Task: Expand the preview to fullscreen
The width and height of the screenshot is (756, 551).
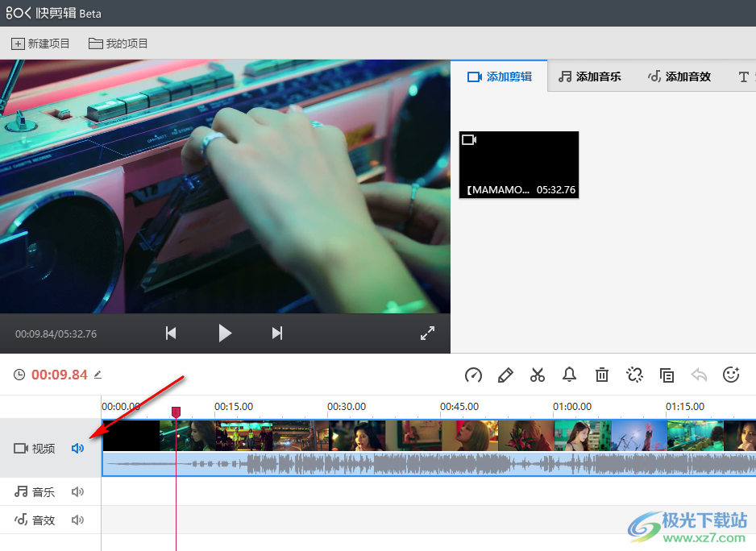Action: (427, 333)
